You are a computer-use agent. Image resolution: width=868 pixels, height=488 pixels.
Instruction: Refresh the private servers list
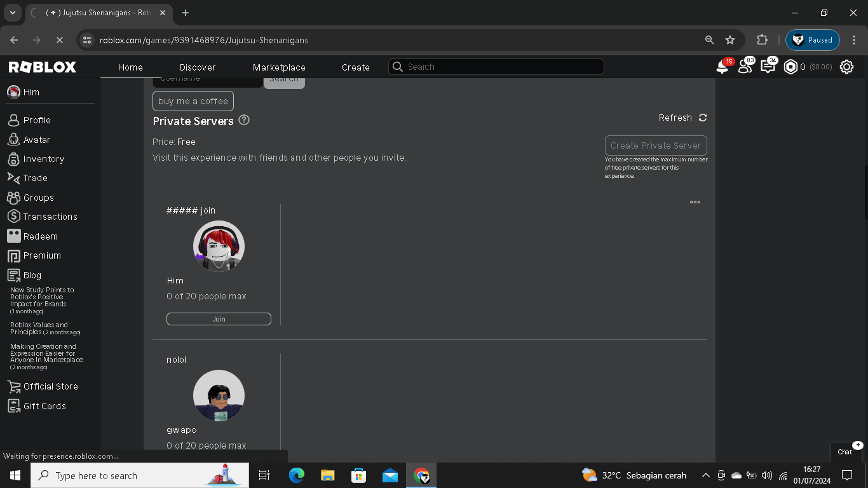[682, 118]
